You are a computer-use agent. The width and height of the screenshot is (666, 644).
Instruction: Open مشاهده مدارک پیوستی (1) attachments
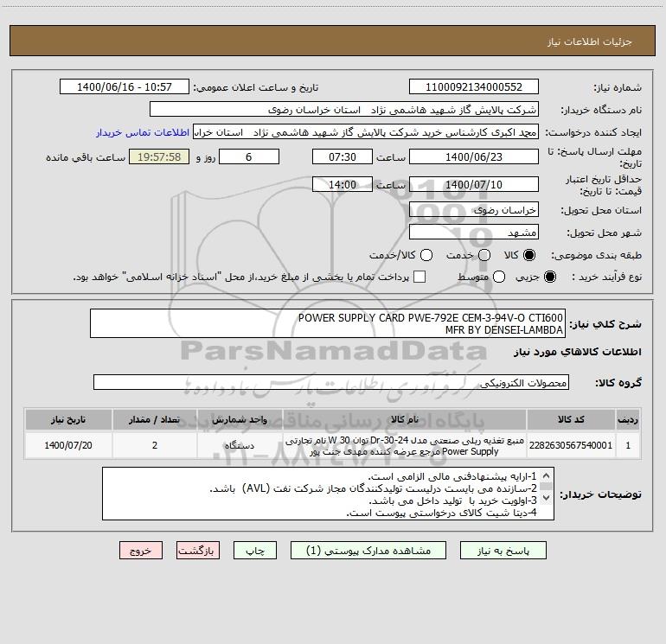(368, 551)
